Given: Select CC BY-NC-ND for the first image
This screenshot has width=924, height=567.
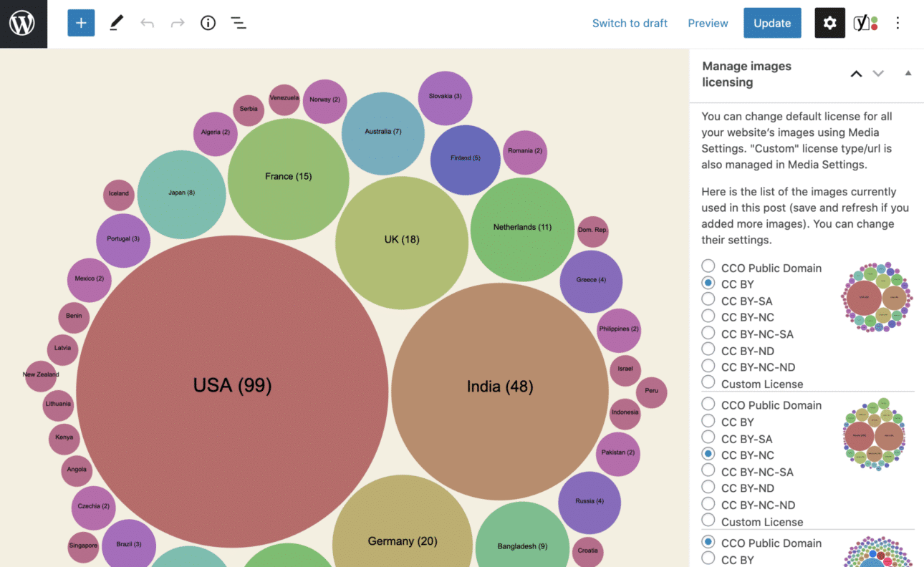Looking at the screenshot, I should [708, 366].
